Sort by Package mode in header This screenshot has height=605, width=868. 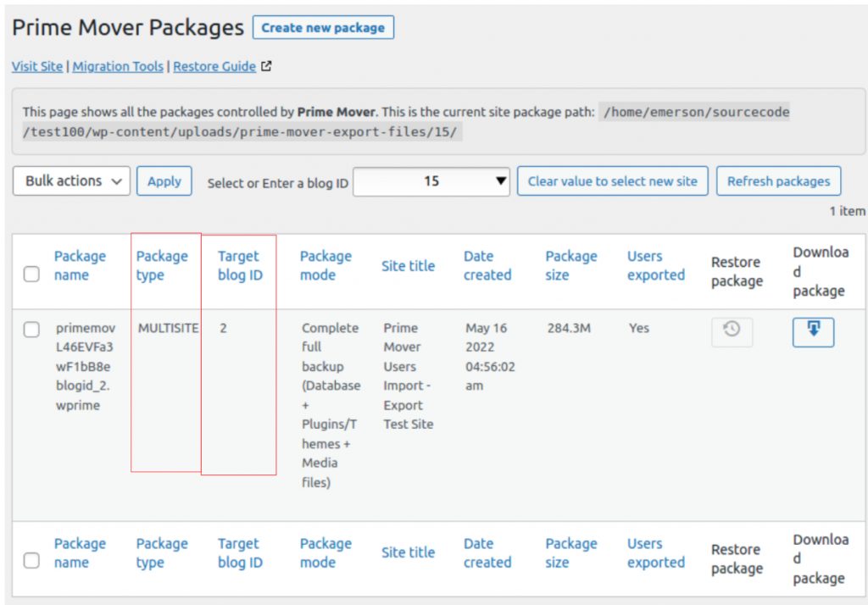[x=325, y=266]
